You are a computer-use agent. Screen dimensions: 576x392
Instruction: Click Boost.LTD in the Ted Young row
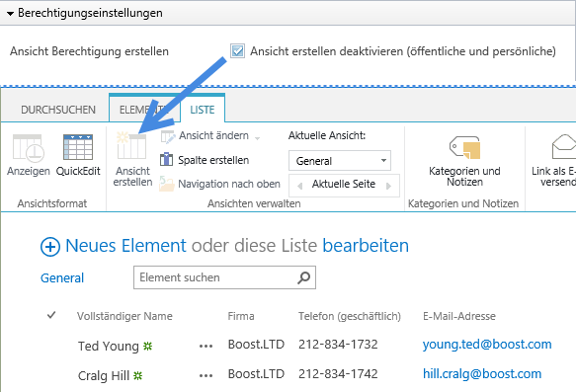tap(256, 345)
